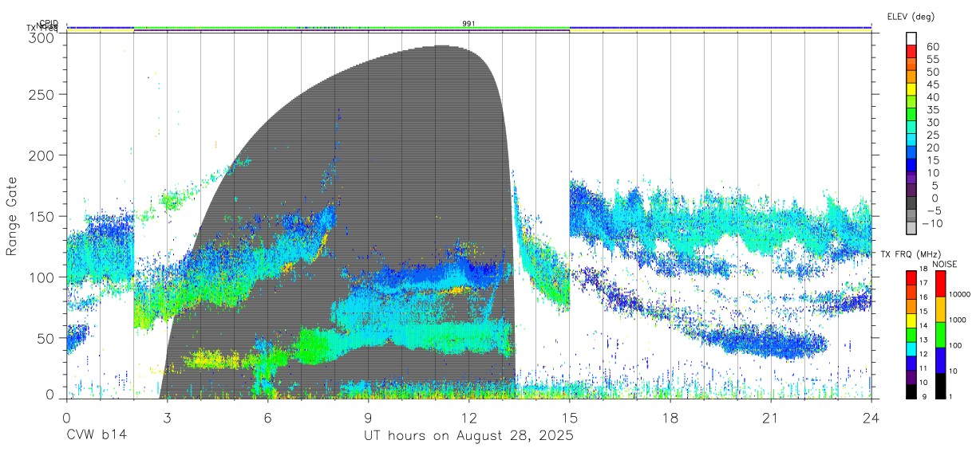Click the '991' label above the plot
Image resolution: width=980 pixels, height=452 pixels.
[x=468, y=24]
